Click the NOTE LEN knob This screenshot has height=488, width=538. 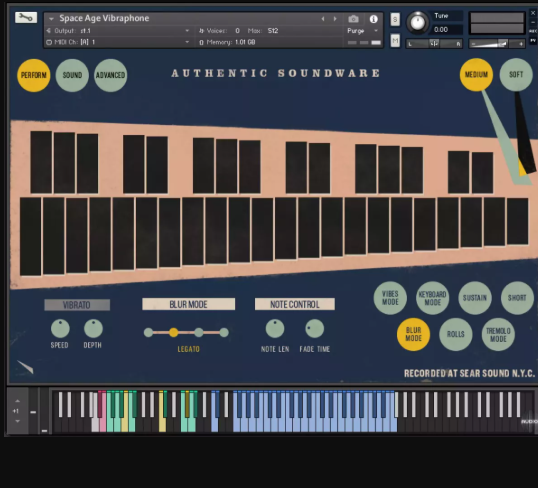click(x=275, y=328)
